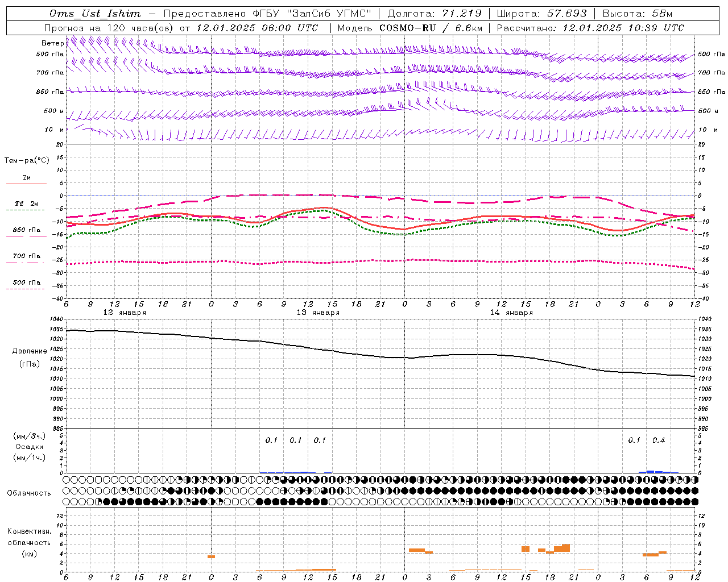The image size is (728, 582).
Task: Click the line sample under 2м legend
Action: [x=26, y=184]
